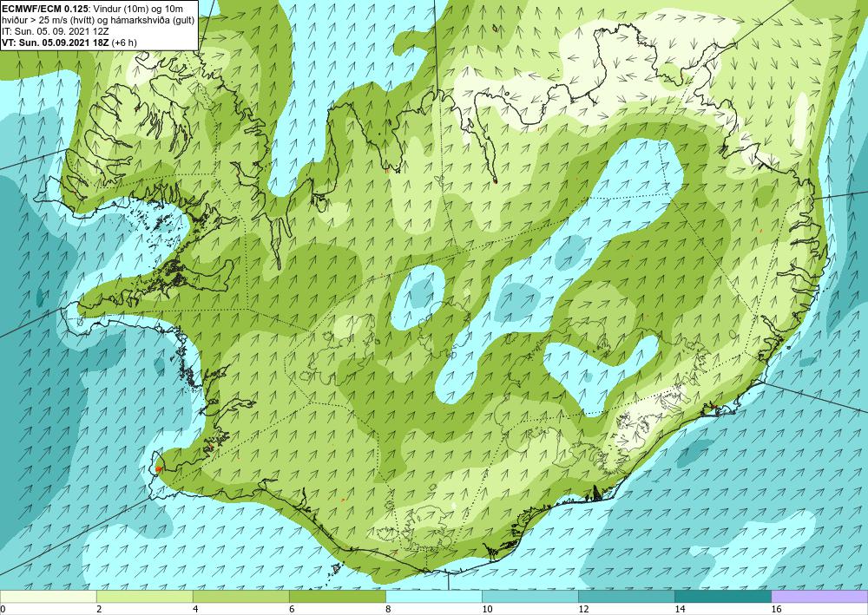Click the '12' label under the legend
The height and width of the screenshot is (615, 868).
click(583, 610)
